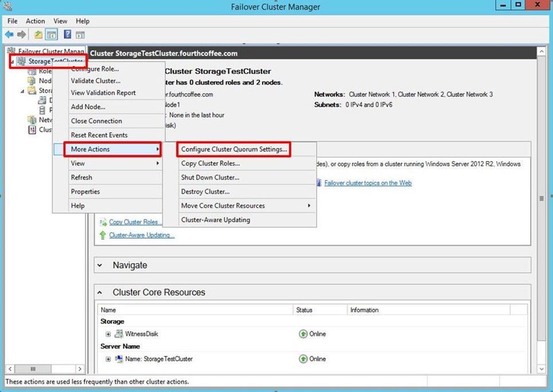553x392 pixels.
Task: Select Destroy Cluster option
Action: tap(205, 191)
